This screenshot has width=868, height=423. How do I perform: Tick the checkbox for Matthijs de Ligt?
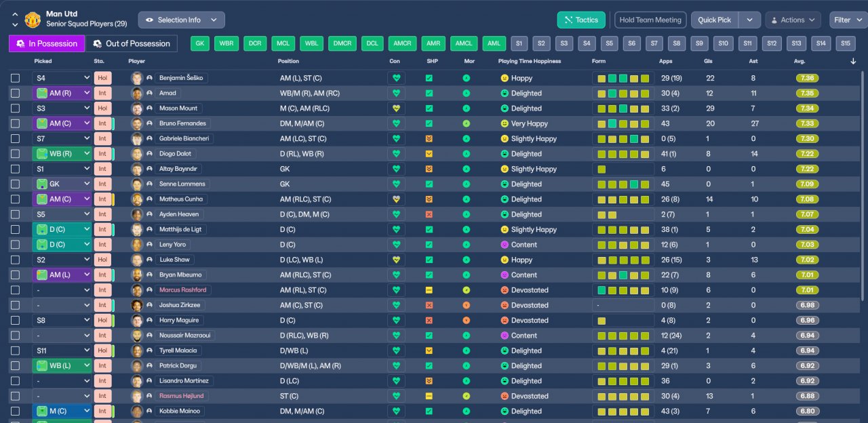point(15,229)
